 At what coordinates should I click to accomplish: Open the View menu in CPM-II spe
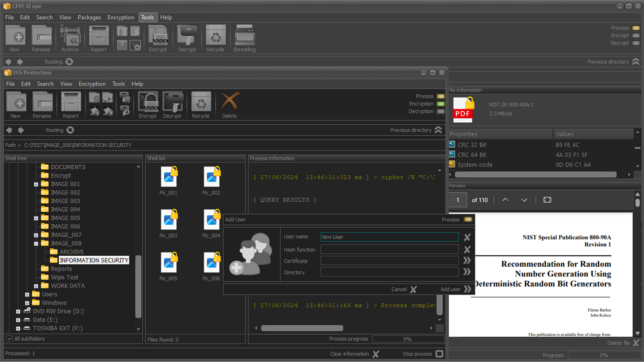[x=65, y=17]
